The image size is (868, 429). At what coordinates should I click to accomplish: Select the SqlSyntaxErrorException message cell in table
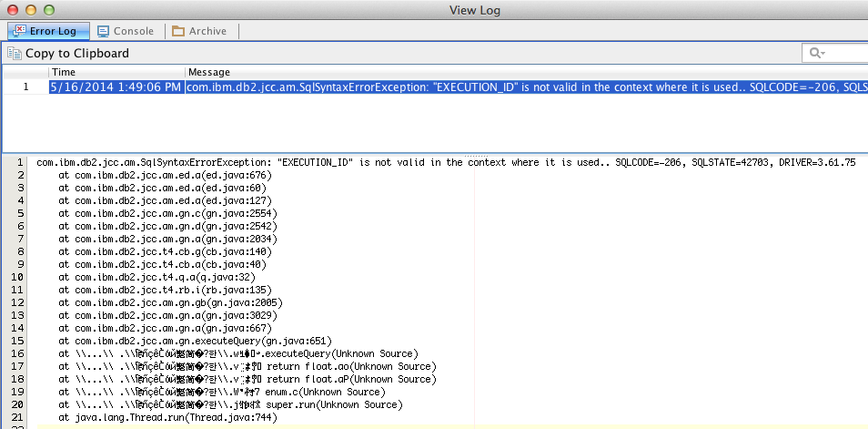(x=527, y=87)
